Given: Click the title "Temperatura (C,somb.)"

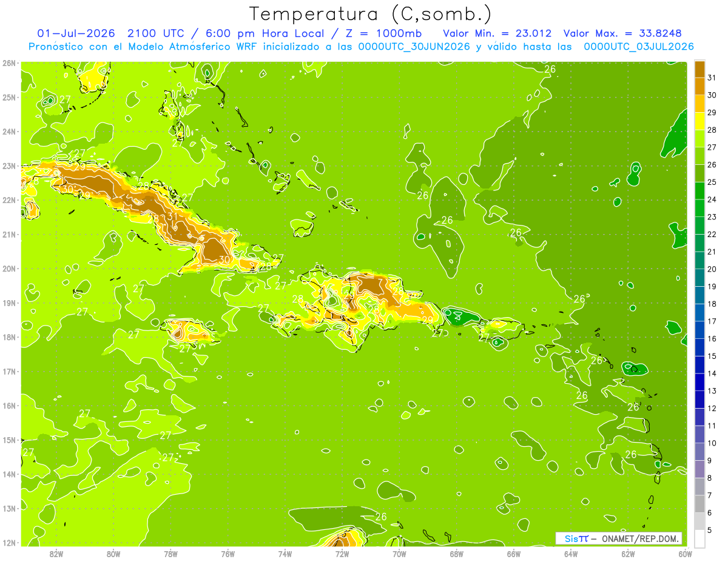Looking at the screenshot, I should pos(369,14).
